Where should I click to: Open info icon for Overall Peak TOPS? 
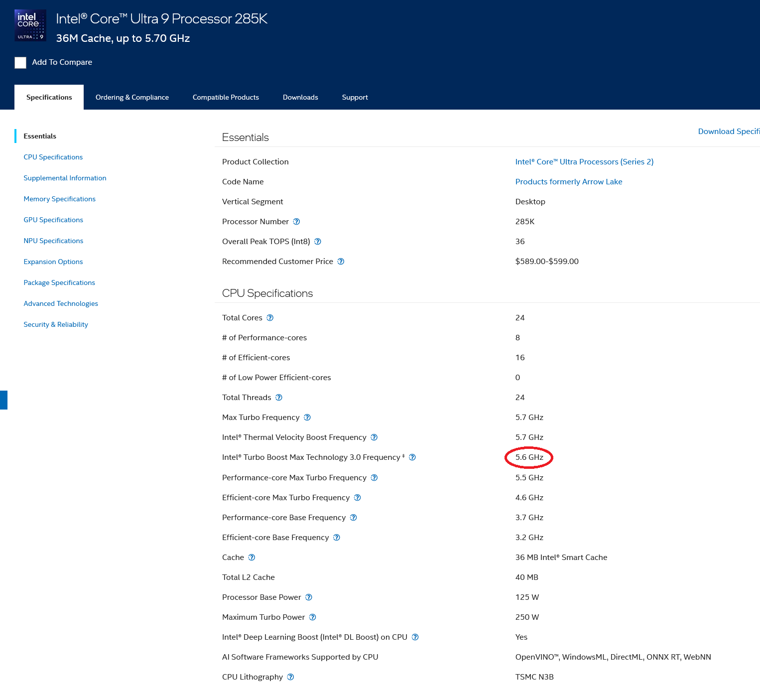318,242
